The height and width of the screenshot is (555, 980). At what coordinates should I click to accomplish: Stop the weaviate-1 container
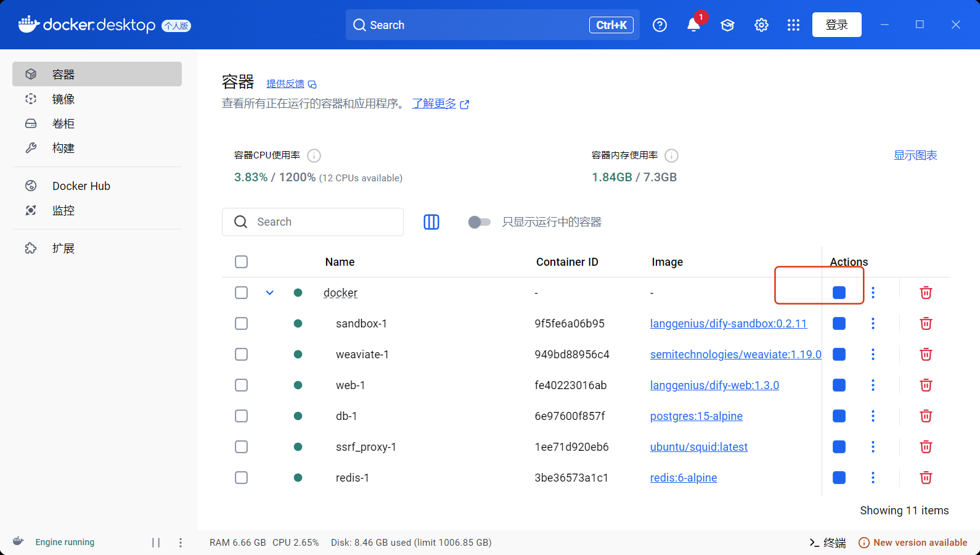tap(839, 355)
